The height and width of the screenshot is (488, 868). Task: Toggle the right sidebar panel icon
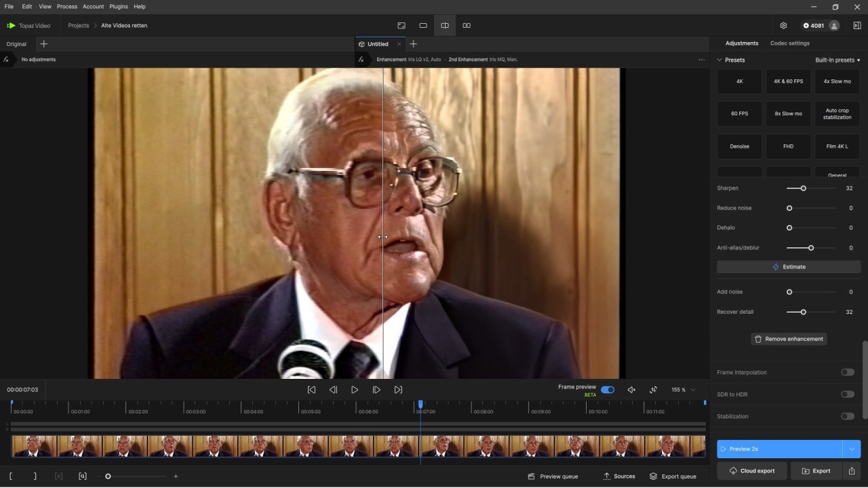pyautogui.click(x=857, y=26)
